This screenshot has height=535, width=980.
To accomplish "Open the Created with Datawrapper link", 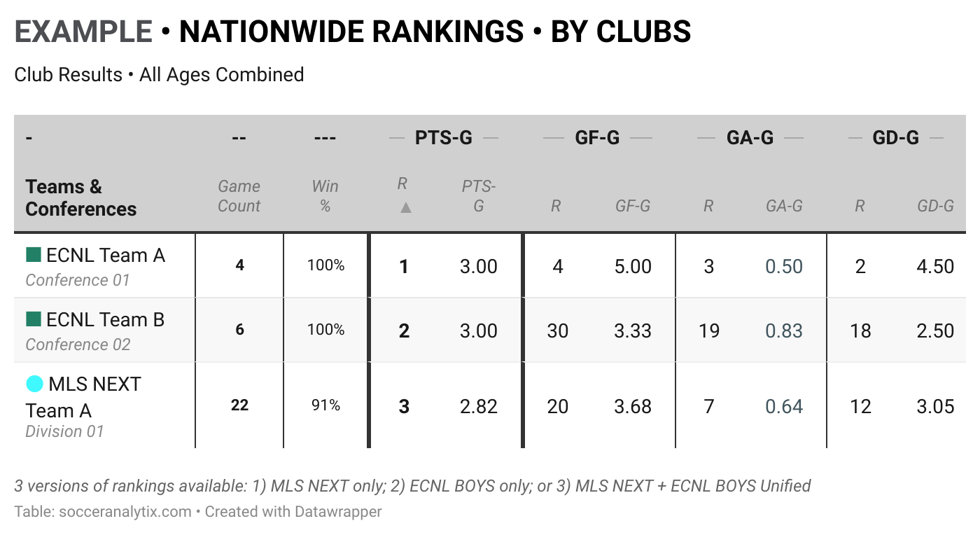I will coord(293,511).
